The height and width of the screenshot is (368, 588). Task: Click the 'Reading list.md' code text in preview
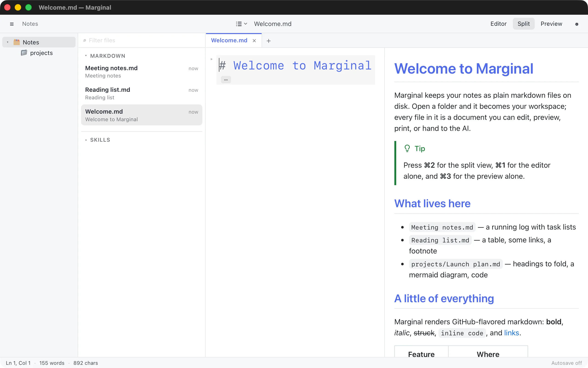(440, 240)
